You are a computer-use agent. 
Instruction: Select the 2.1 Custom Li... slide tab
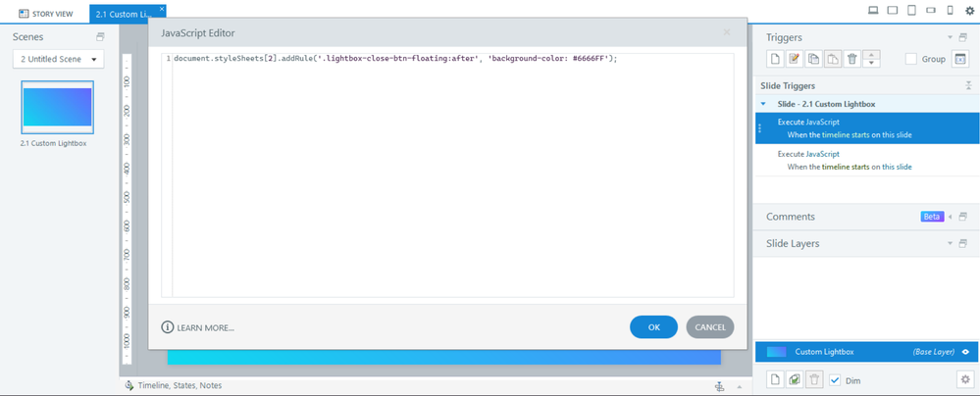pos(124,14)
